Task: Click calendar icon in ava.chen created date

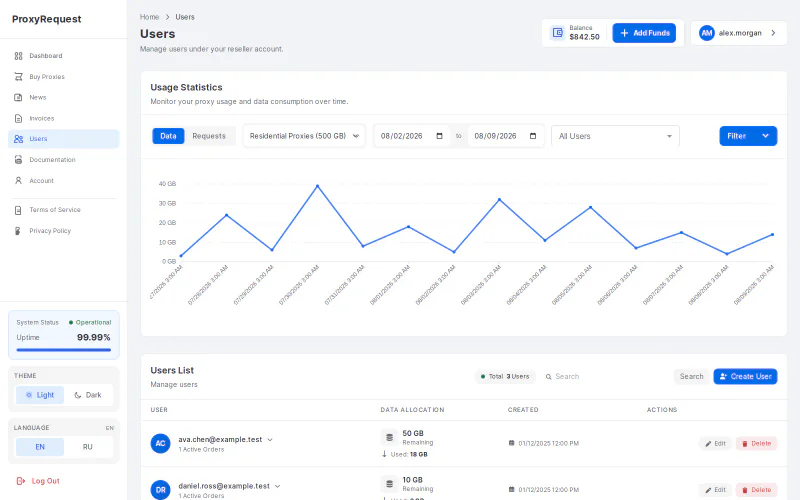Action: coord(511,443)
